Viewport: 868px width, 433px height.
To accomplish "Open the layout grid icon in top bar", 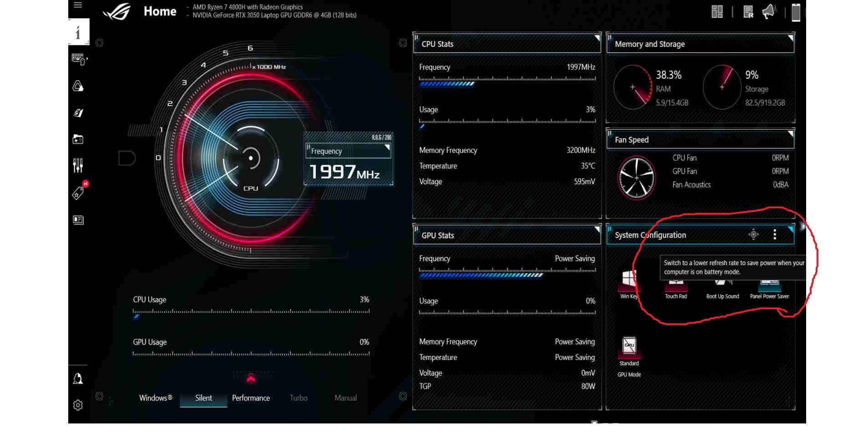I will tap(717, 12).
